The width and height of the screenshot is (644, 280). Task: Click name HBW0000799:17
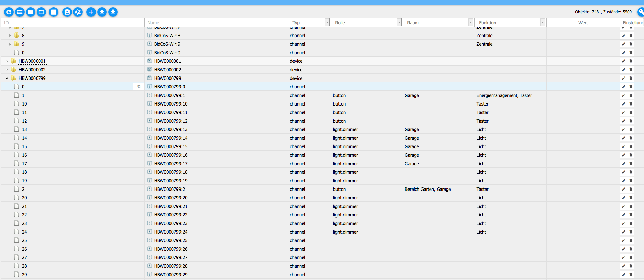[x=171, y=164]
